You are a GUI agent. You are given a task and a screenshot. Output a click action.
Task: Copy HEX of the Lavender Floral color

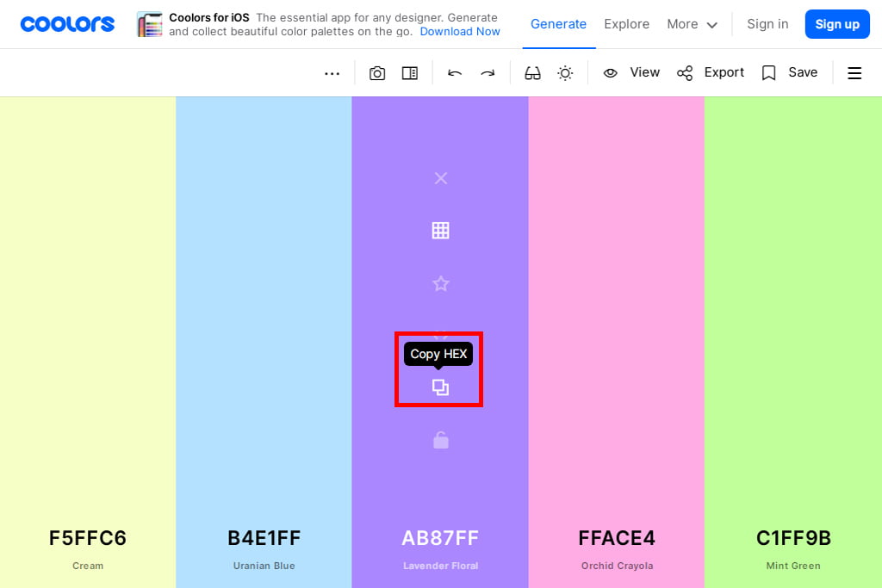[440, 387]
